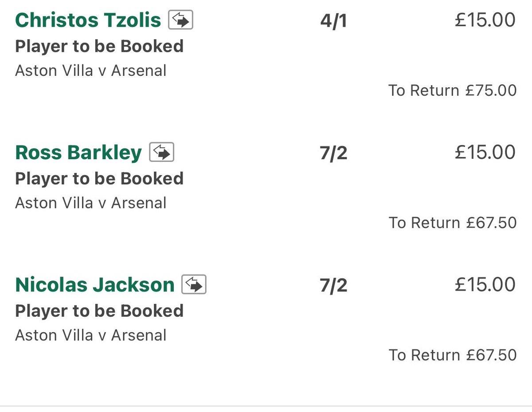Image resolution: width=532 pixels, height=412 pixels.
Task: Select the 7/2 odds for Ross Barkley
Action: pos(333,153)
